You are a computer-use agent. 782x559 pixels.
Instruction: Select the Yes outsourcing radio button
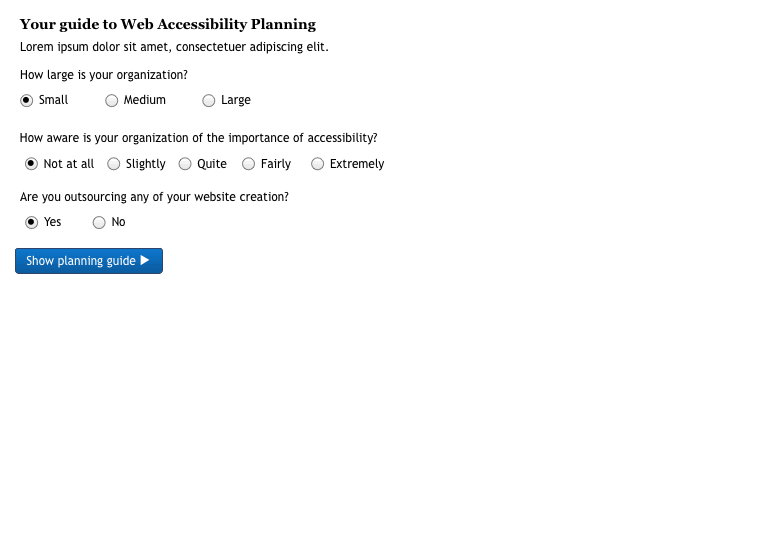(x=32, y=222)
